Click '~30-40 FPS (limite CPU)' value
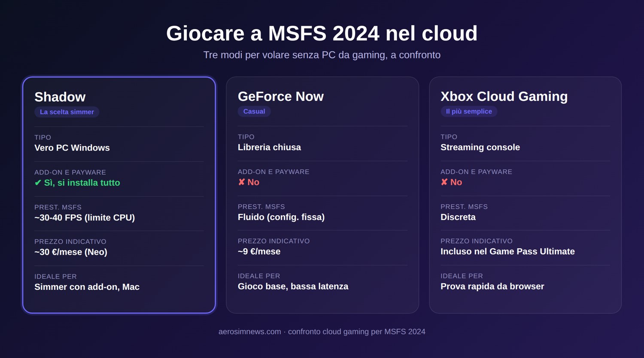The height and width of the screenshot is (358, 644). coord(85,218)
